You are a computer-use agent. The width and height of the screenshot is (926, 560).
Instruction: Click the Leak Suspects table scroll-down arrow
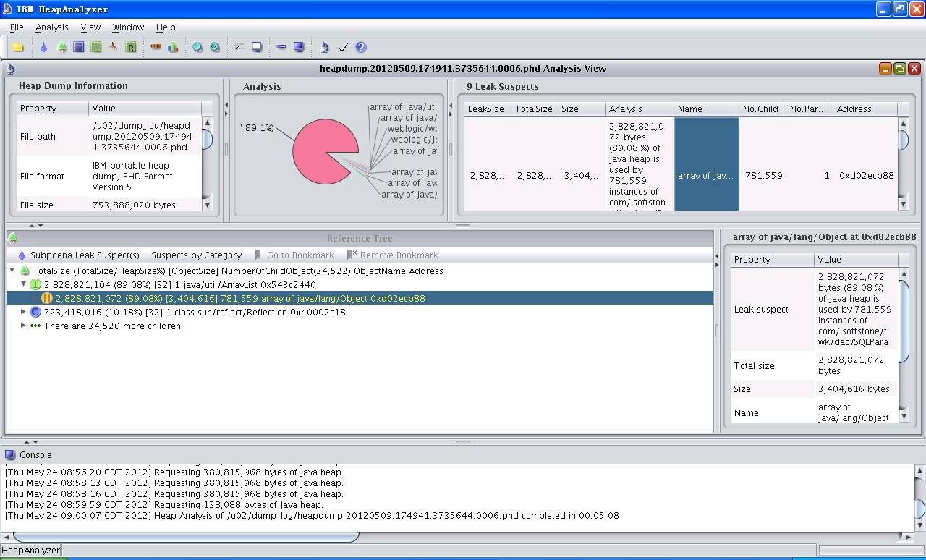click(903, 205)
